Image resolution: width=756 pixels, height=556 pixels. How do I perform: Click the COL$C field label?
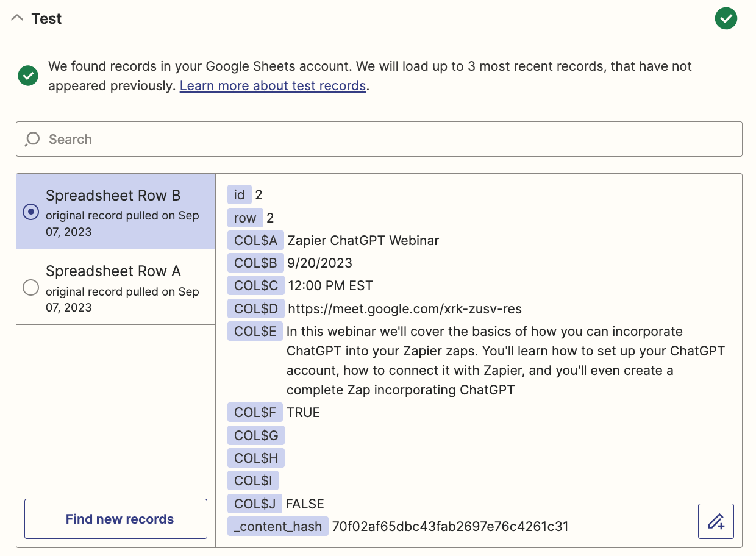[x=256, y=285]
